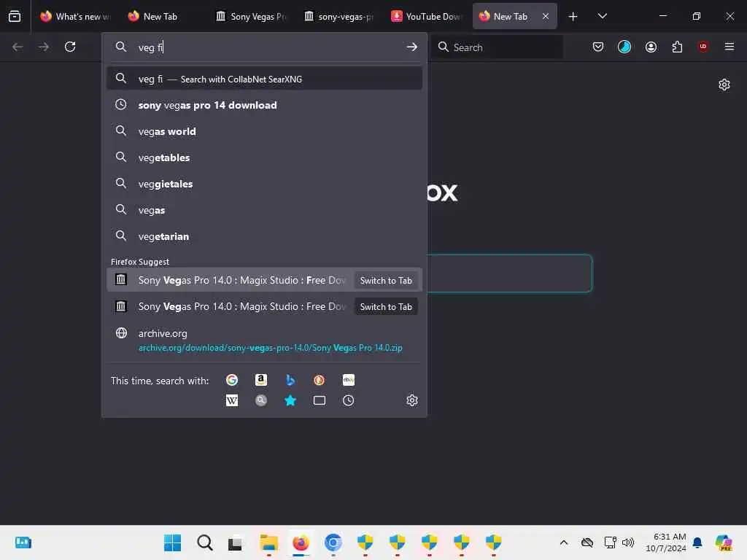Open File Explorer from taskbar
Viewport: 747px width, 560px height.
click(x=268, y=542)
